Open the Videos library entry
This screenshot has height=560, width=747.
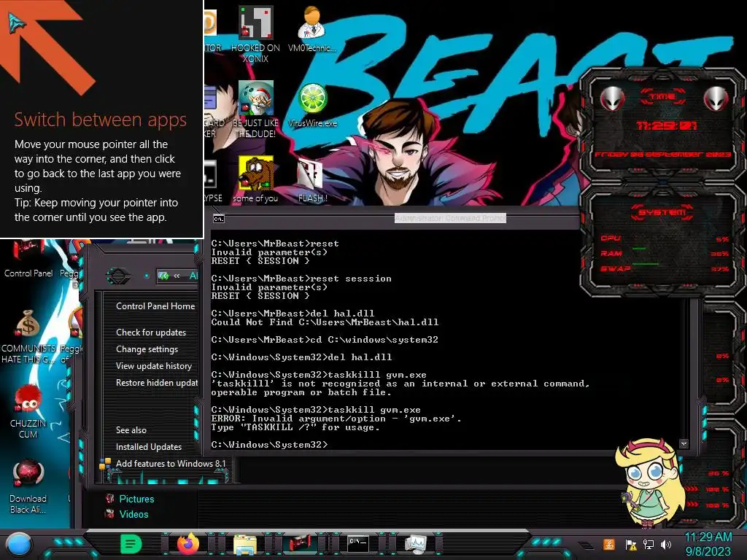134,514
